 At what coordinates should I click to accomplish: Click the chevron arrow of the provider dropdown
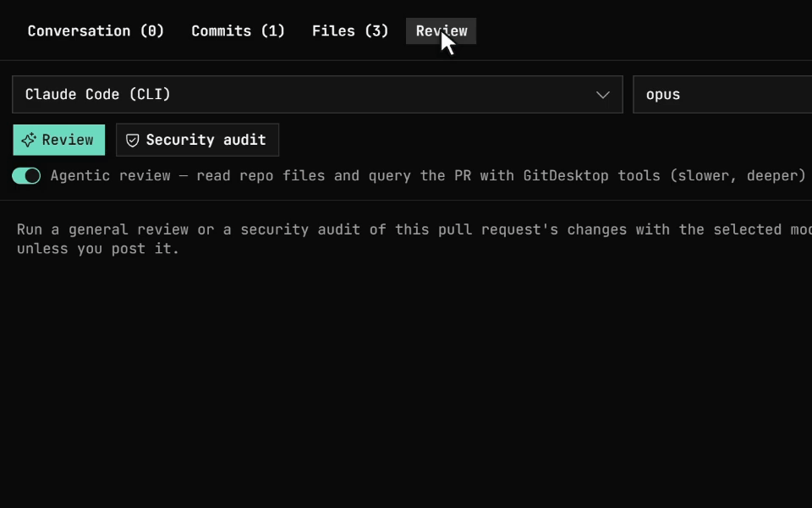point(602,95)
